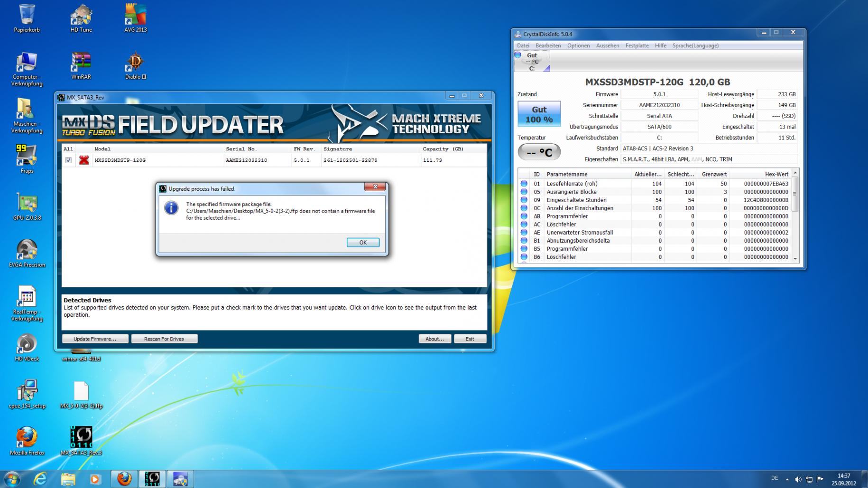Select the cpuz_154_setup installer icon
The height and width of the screenshot is (488, 868).
tap(27, 394)
